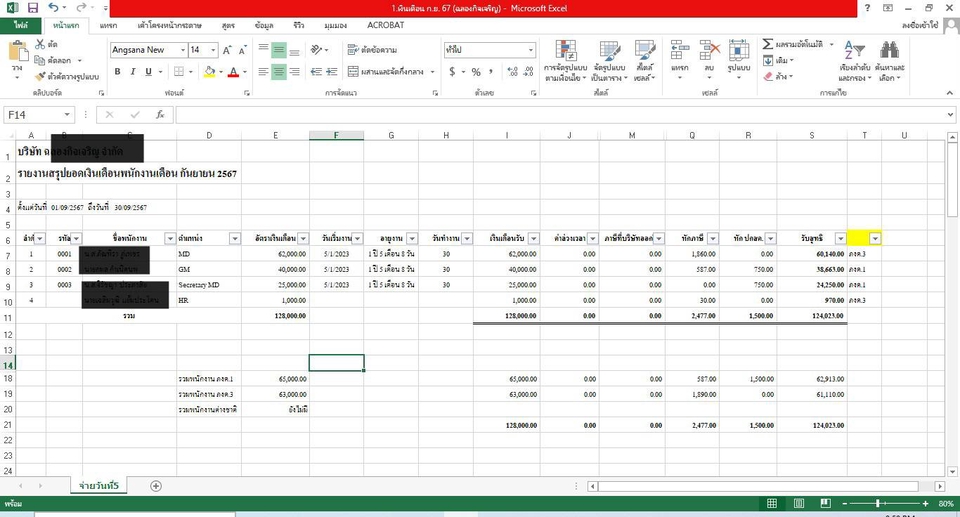Image resolution: width=960 pixels, height=517 pixels.
Task: Open the Clear eraser menu
Action: [x=778, y=77]
